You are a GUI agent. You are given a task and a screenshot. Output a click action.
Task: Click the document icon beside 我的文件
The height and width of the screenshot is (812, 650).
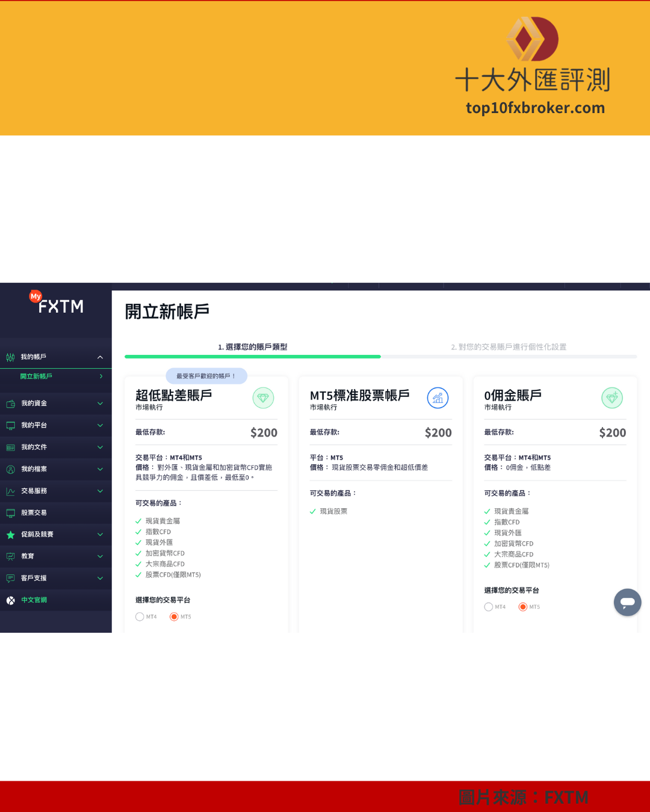point(10,448)
